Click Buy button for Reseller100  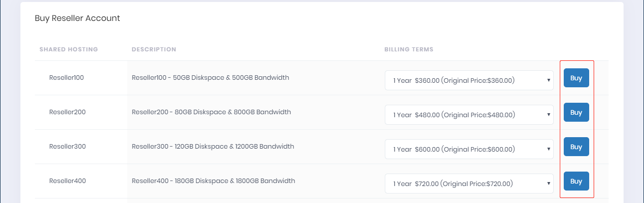(576, 78)
